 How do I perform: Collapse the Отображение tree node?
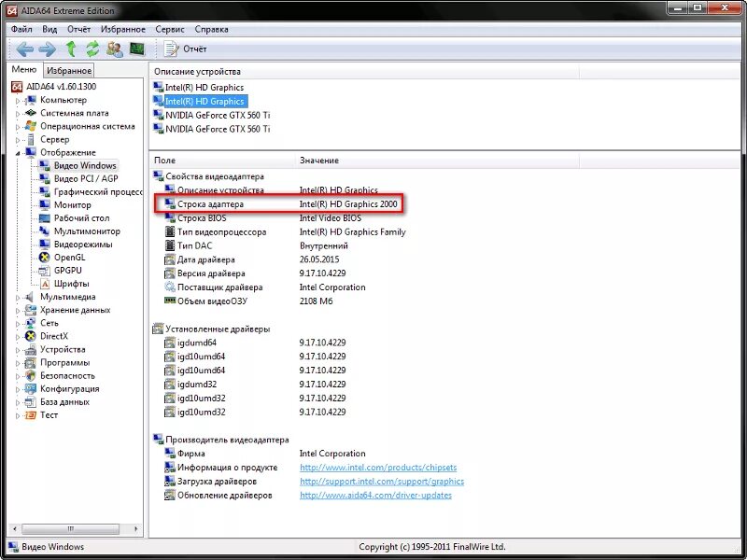[x=18, y=153]
